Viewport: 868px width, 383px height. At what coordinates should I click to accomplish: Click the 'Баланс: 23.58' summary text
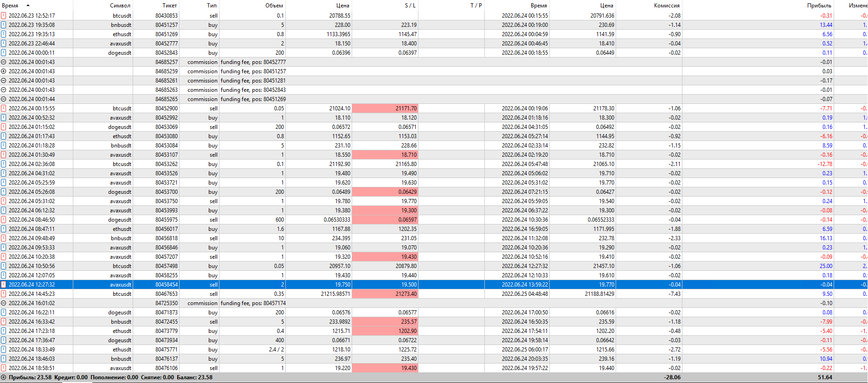194,377
